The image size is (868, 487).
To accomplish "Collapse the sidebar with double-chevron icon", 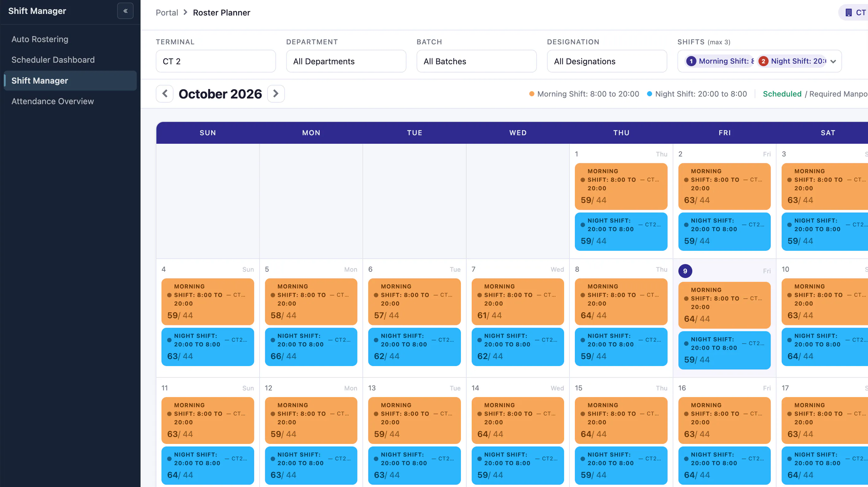I will [125, 11].
